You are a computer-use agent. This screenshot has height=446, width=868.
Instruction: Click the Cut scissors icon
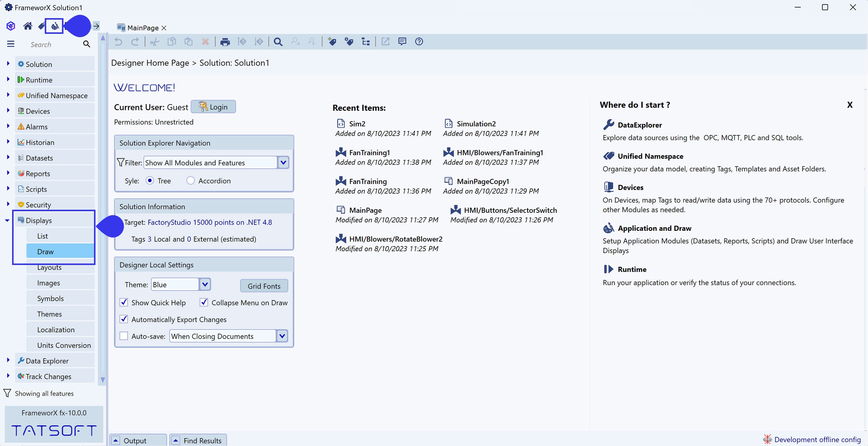[155, 41]
